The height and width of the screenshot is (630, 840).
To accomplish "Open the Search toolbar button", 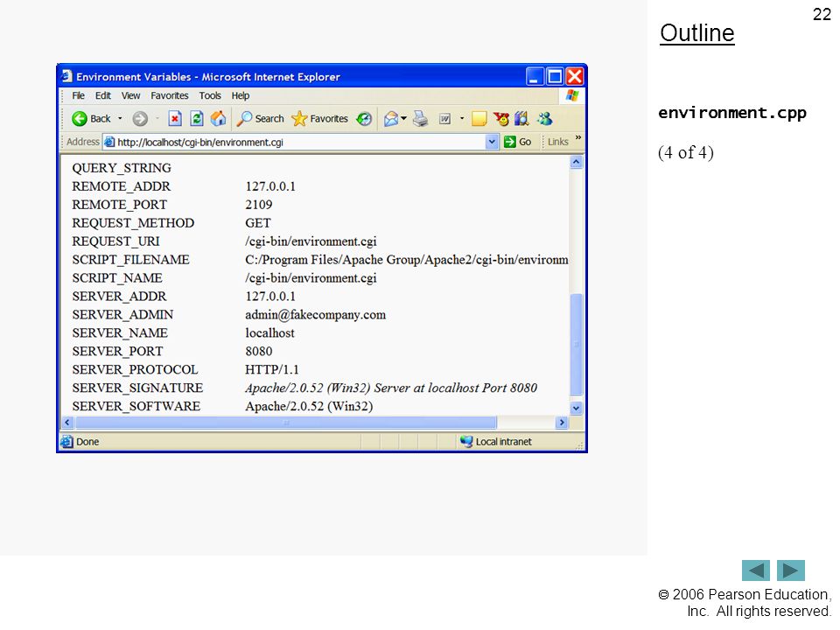I will 261,118.
